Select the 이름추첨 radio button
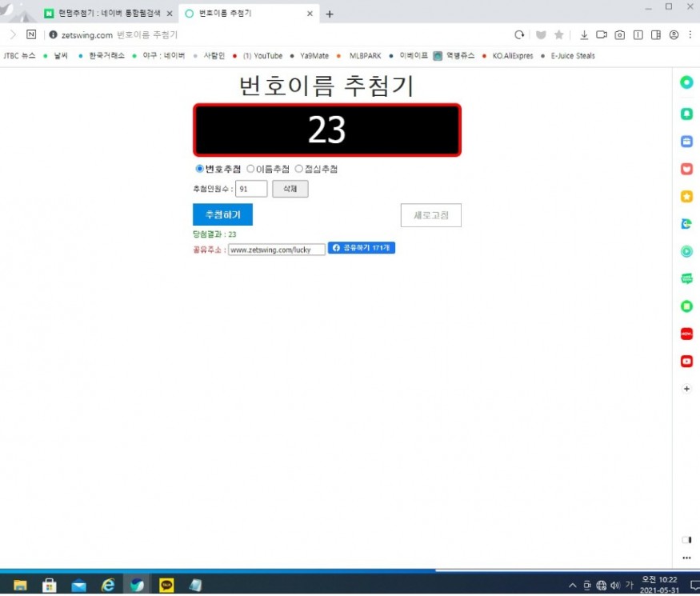This screenshot has width=700, height=596. tap(250, 169)
